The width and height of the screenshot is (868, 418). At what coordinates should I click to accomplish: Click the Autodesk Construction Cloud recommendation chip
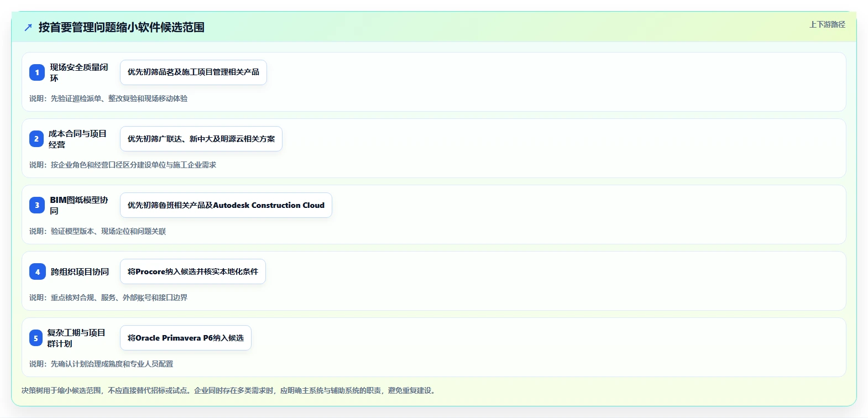tap(226, 205)
